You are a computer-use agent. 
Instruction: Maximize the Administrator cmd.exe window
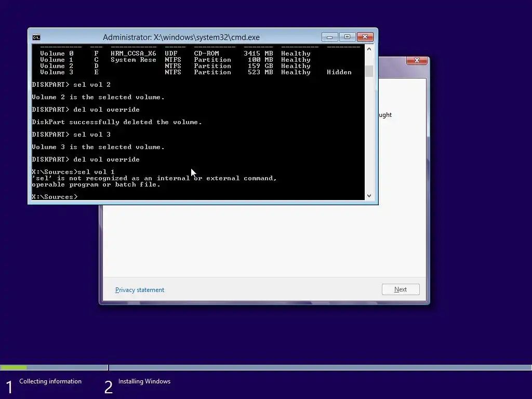347,37
